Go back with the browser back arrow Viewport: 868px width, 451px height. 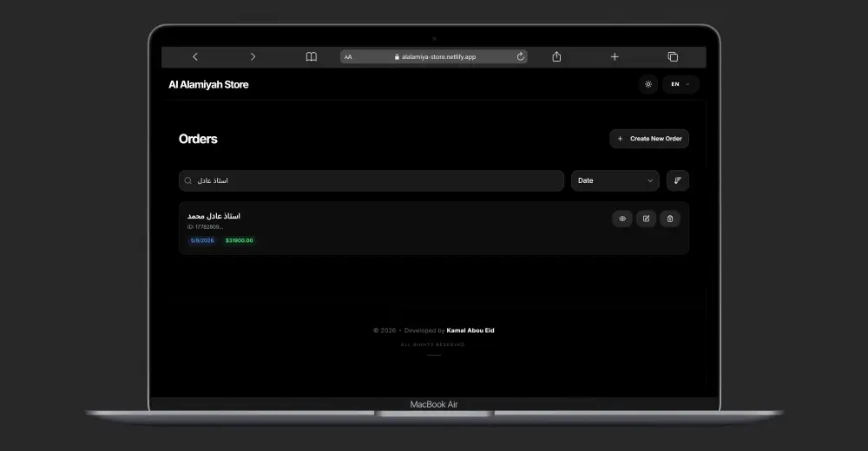[194, 56]
